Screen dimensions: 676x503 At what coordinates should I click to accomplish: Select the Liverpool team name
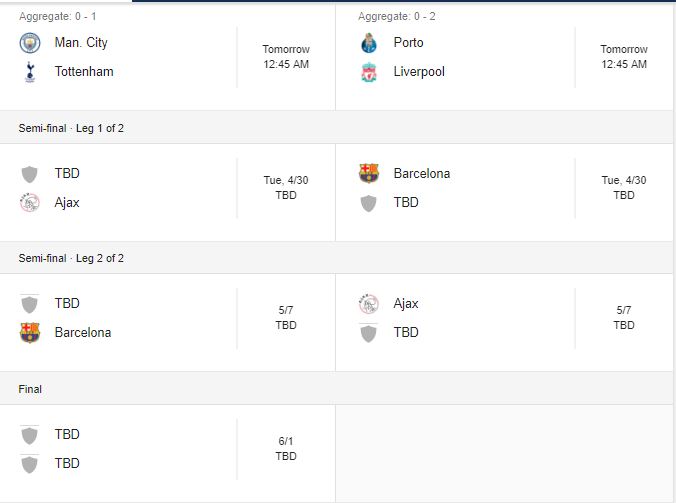[419, 72]
